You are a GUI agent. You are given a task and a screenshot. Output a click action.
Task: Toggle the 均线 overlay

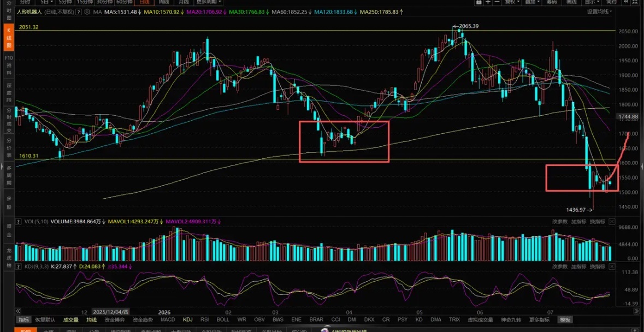pyautogui.click(x=91, y=319)
